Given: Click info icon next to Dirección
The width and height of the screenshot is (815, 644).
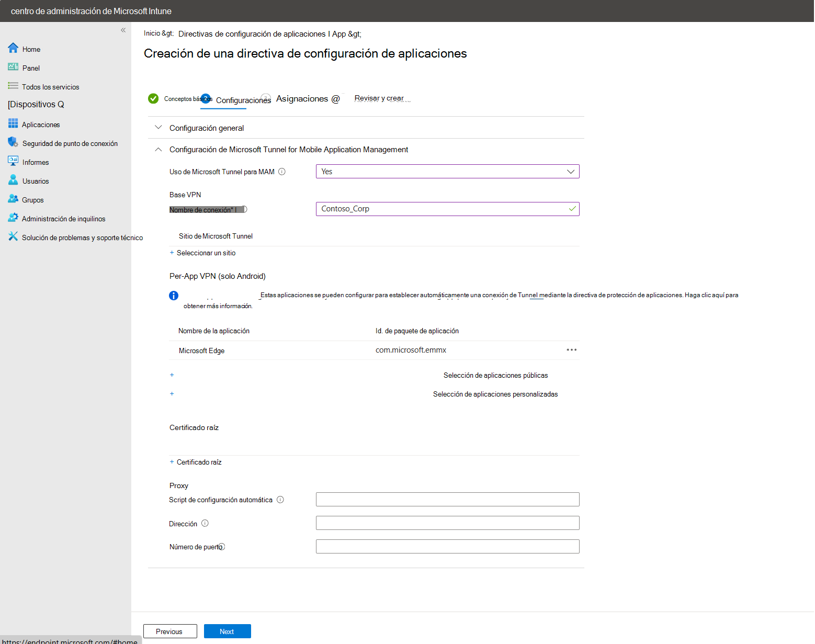Looking at the screenshot, I should (205, 523).
